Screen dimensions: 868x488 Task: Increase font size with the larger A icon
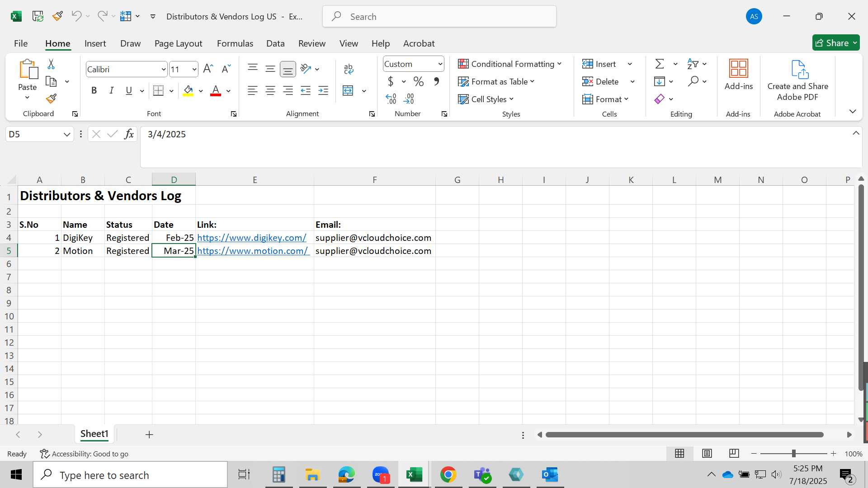click(x=208, y=69)
